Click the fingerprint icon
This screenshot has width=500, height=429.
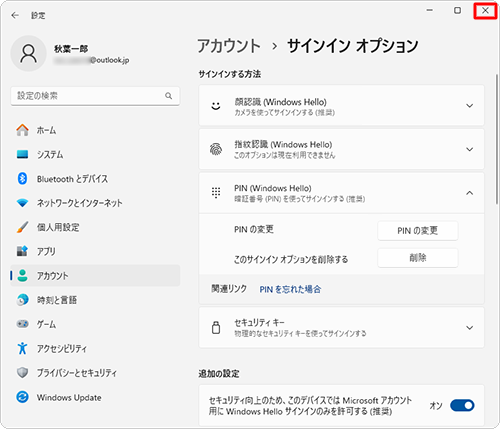pos(216,149)
